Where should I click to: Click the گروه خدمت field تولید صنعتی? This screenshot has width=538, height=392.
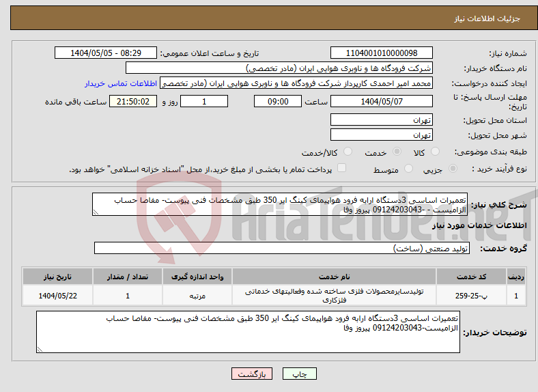click(282, 248)
